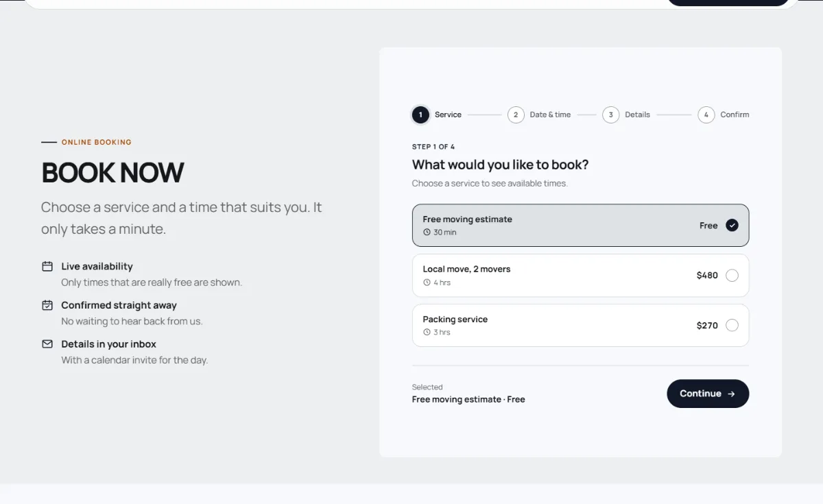Click the envelope icon beside Details in your inbox
This screenshot has height=504, width=823.
click(x=47, y=344)
